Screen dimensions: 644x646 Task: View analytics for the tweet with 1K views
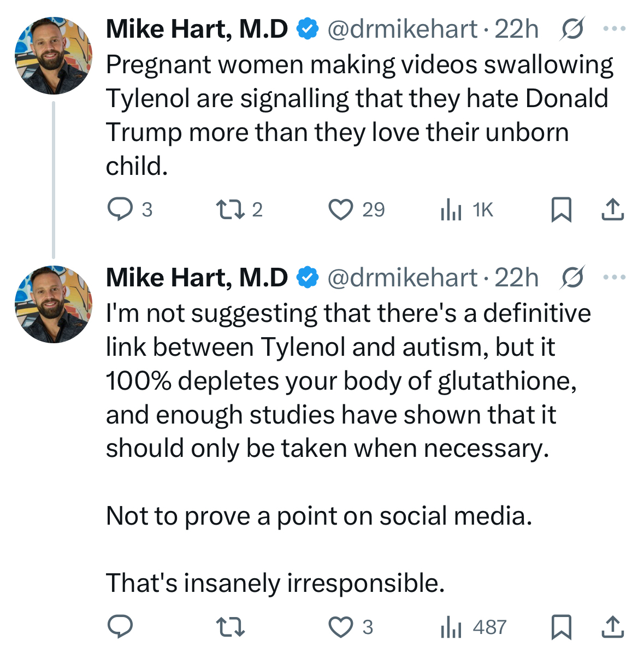point(451,210)
